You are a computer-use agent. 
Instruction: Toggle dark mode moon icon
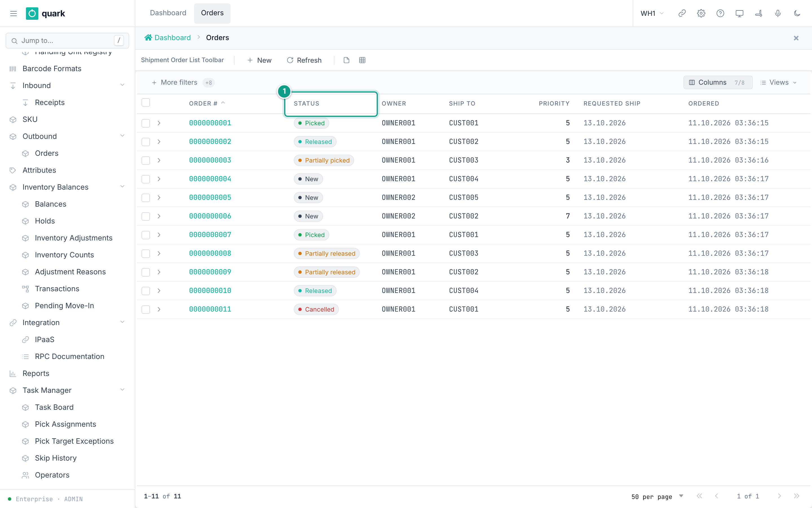pos(797,14)
